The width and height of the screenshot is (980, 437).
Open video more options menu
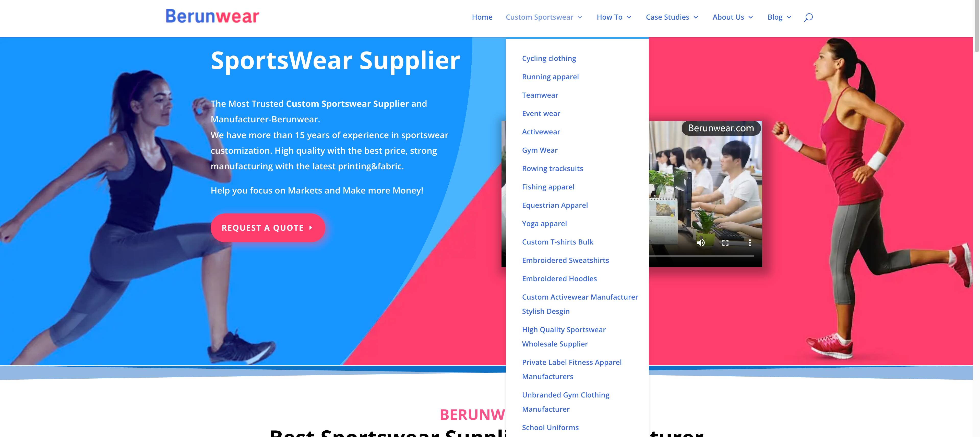(x=750, y=243)
